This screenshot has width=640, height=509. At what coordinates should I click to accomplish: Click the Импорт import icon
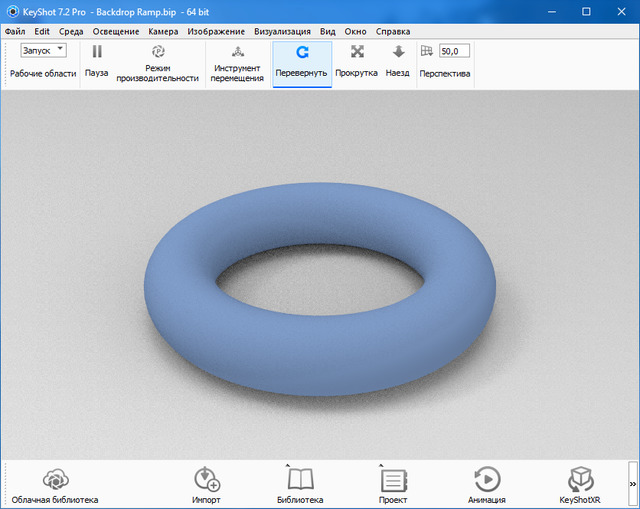(x=206, y=484)
